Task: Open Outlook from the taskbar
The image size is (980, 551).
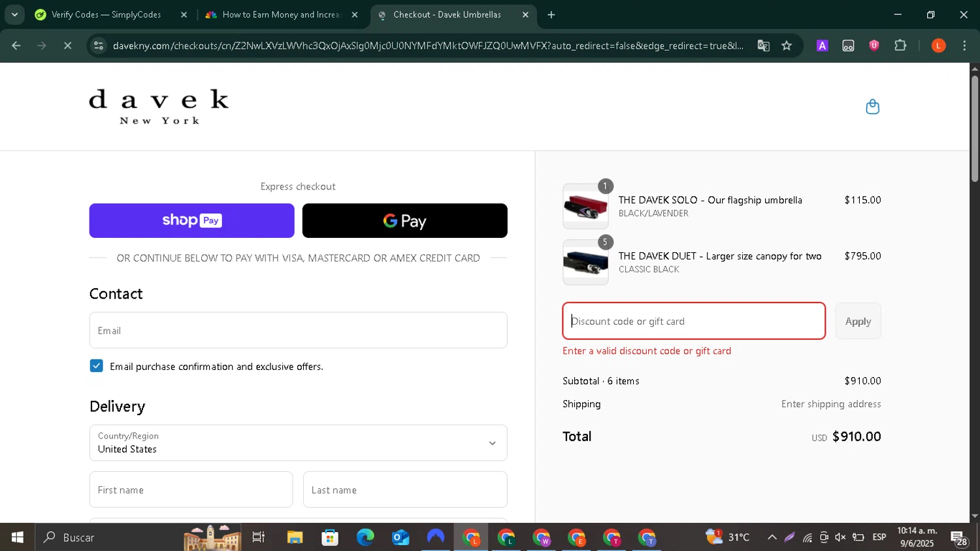Action: (x=400, y=537)
